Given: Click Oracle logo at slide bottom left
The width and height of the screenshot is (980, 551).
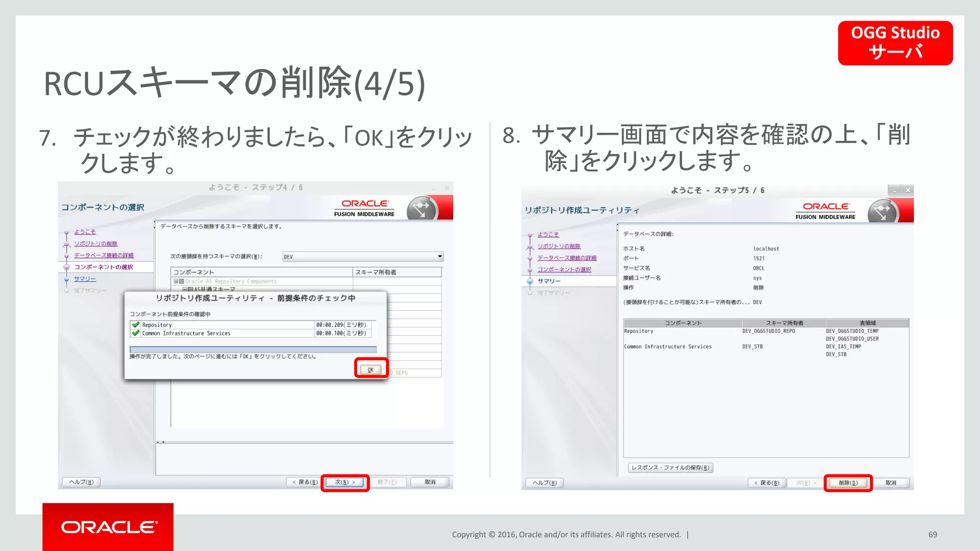Looking at the screenshot, I should click(x=108, y=527).
